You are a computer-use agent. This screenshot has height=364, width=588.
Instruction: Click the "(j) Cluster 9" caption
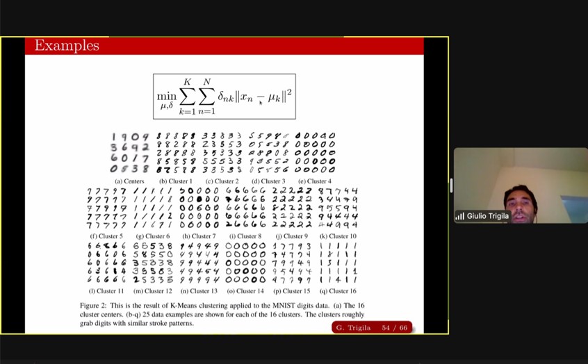point(292,236)
